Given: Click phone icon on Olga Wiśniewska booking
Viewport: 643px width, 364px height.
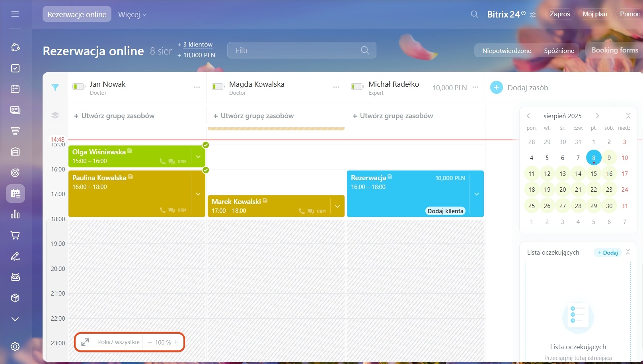Looking at the screenshot, I should [162, 162].
